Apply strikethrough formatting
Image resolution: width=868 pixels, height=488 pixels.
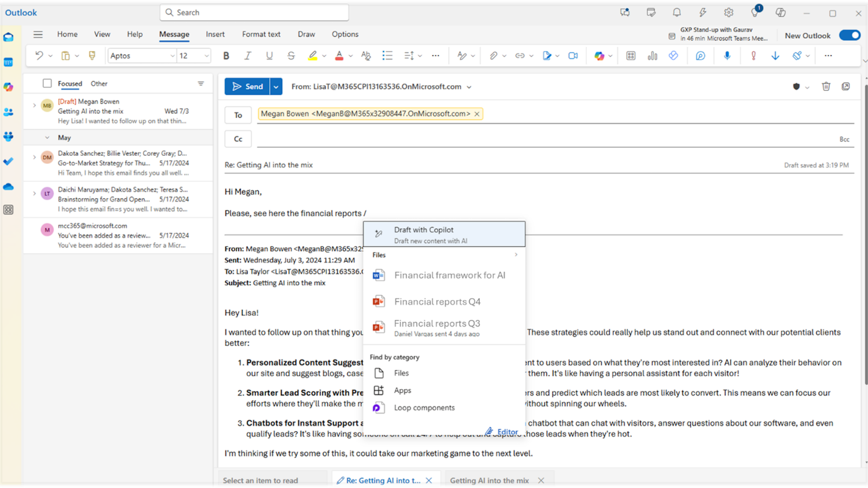291,56
